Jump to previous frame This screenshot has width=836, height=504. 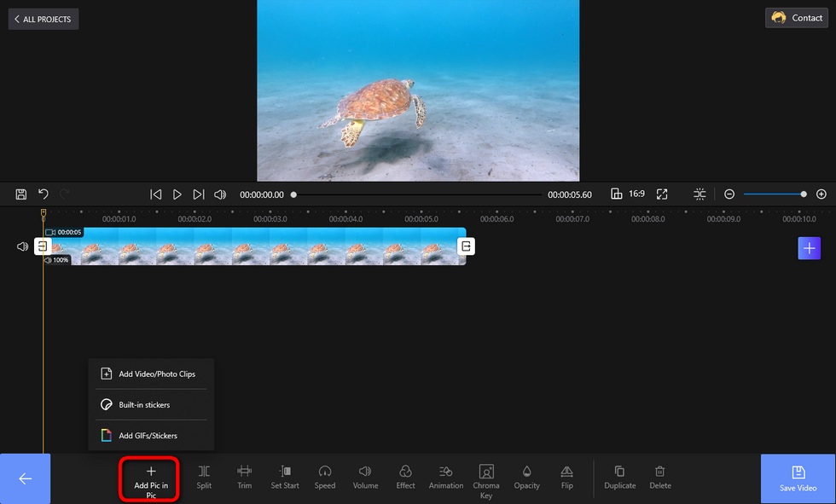155,194
